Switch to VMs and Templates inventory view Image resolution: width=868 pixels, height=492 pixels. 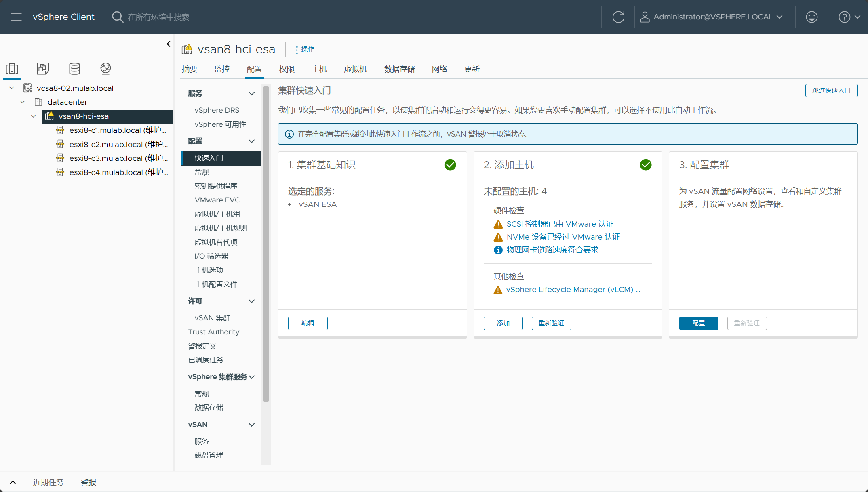click(43, 69)
